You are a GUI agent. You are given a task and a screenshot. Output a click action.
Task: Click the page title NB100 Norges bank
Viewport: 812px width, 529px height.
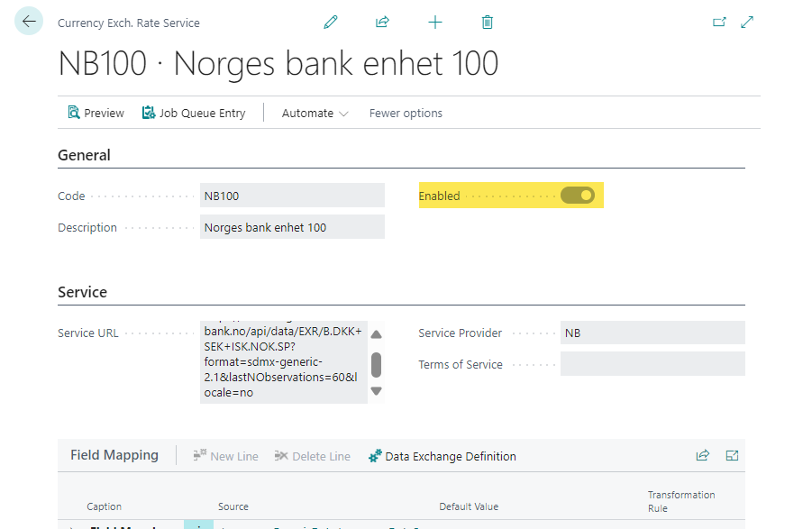point(278,64)
